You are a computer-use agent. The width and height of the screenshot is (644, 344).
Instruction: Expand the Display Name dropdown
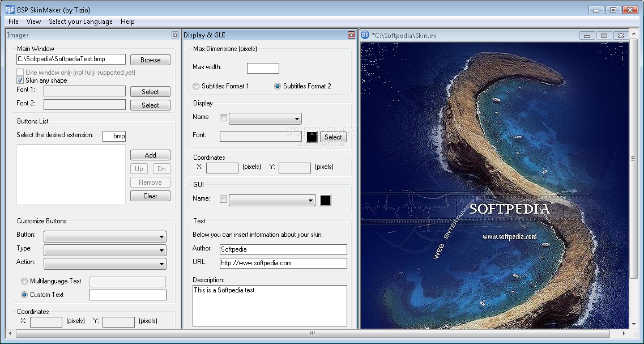[x=265, y=119]
